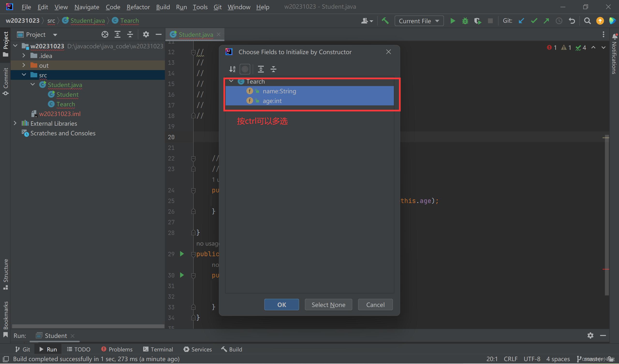Click Select None to deselect all fields
The width and height of the screenshot is (619, 364).
point(329,304)
